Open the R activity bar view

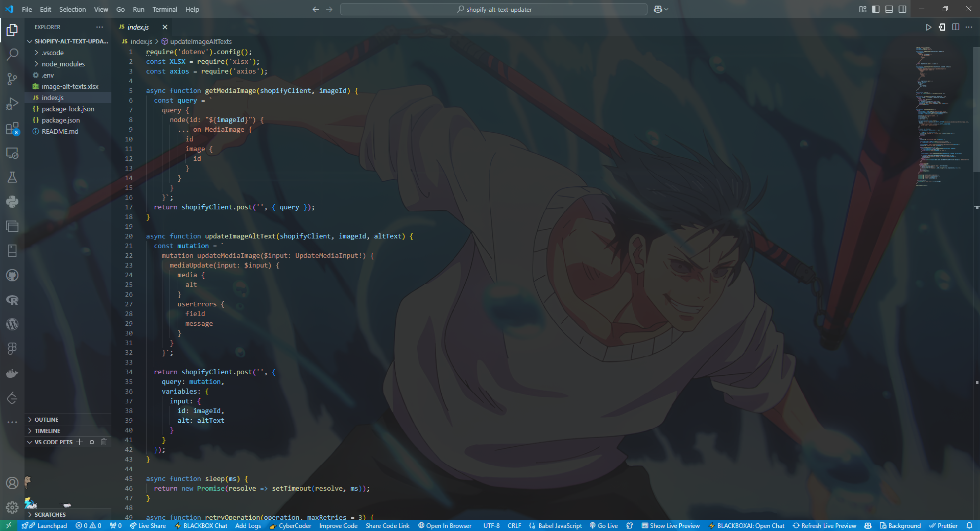12,300
